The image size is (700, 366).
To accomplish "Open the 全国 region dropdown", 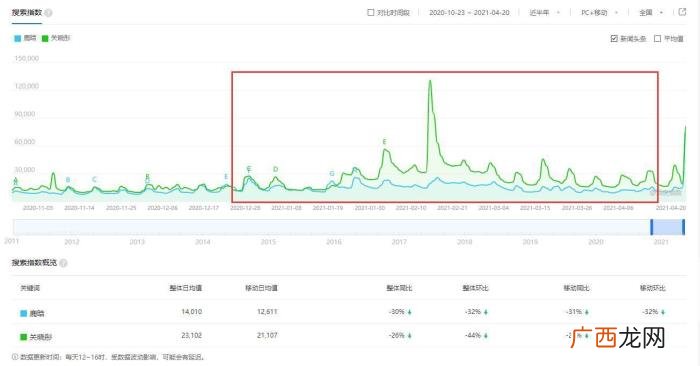I will 651,12.
